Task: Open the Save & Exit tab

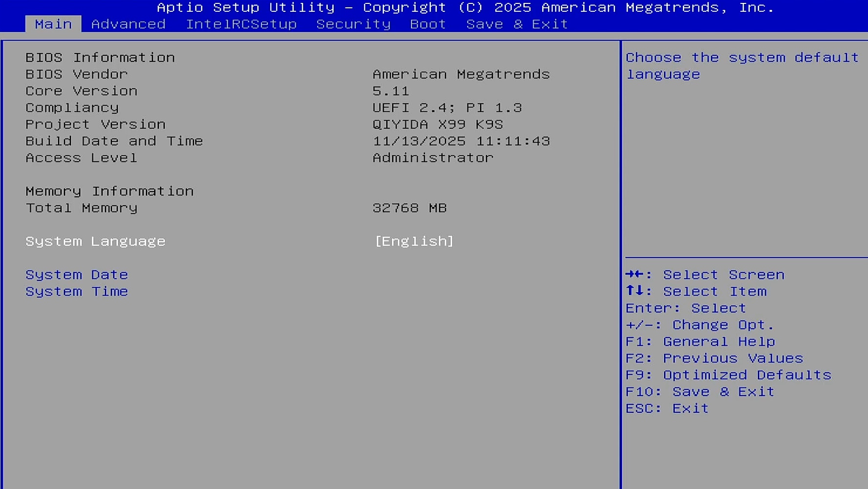Action: (517, 24)
